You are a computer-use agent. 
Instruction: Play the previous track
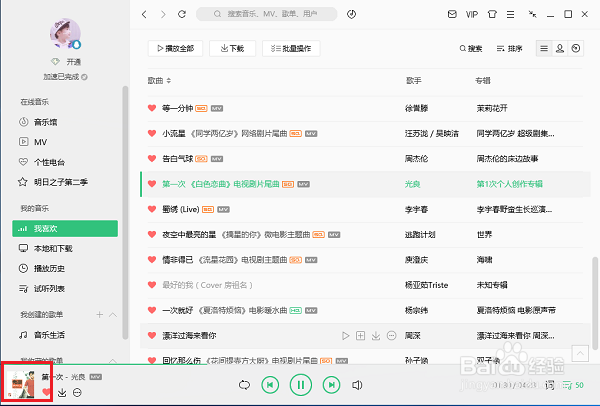click(270, 385)
